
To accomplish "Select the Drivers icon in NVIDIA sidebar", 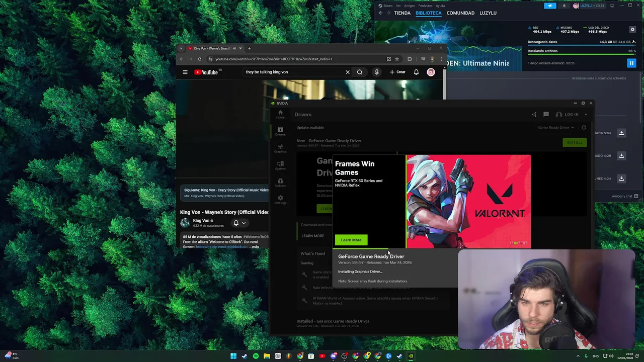I will click(280, 131).
